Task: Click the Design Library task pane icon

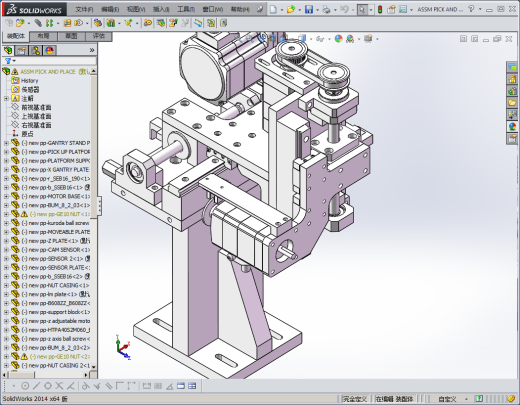Action: (x=512, y=91)
